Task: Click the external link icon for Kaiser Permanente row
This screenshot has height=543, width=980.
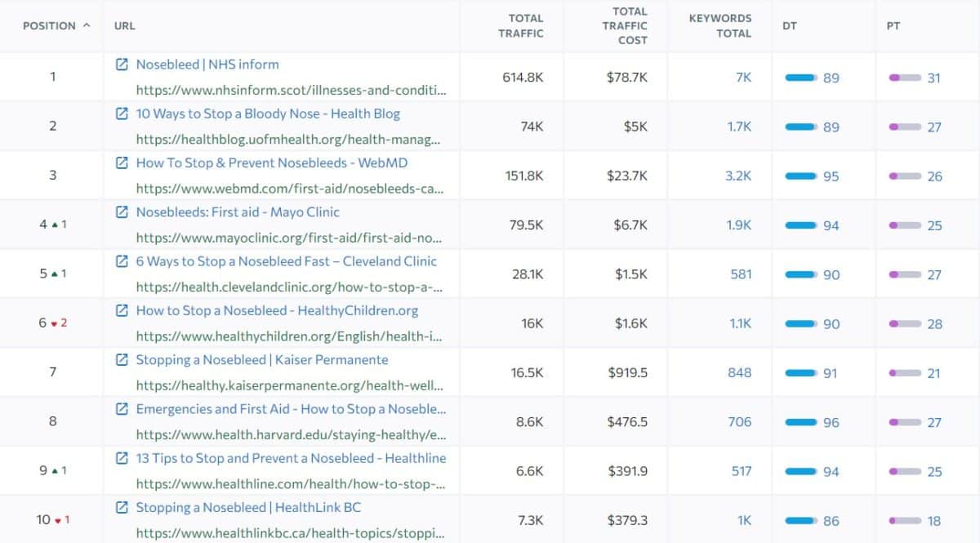Action: click(x=122, y=359)
